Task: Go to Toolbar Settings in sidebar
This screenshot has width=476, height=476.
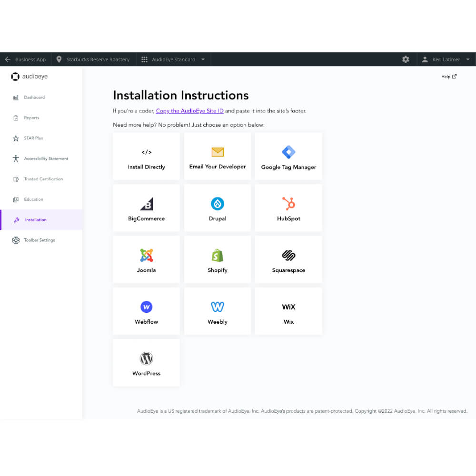Action: [40, 240]
